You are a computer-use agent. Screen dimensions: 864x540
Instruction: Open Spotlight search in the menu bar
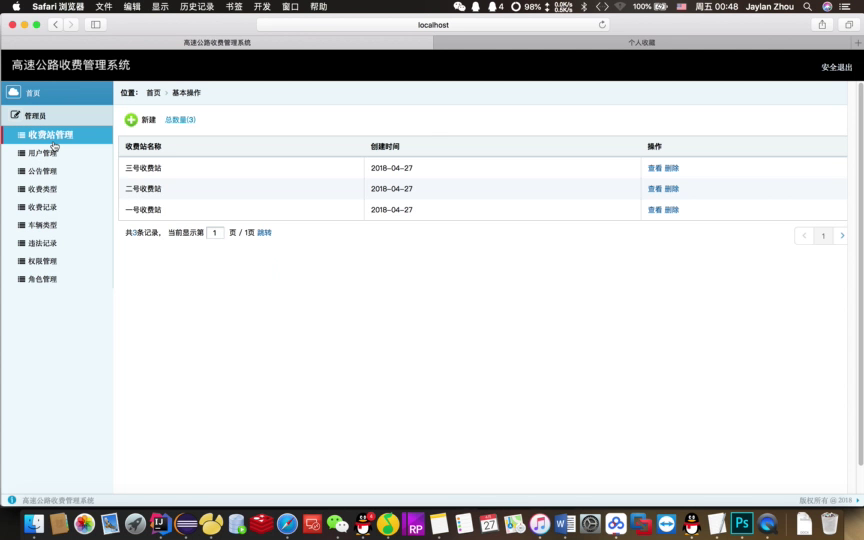click(x=807, y=7)
